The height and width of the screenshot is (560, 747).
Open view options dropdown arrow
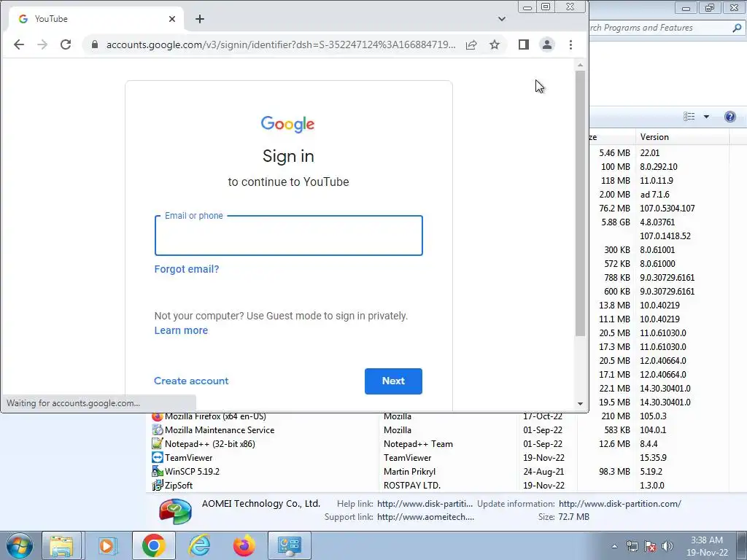706,117
